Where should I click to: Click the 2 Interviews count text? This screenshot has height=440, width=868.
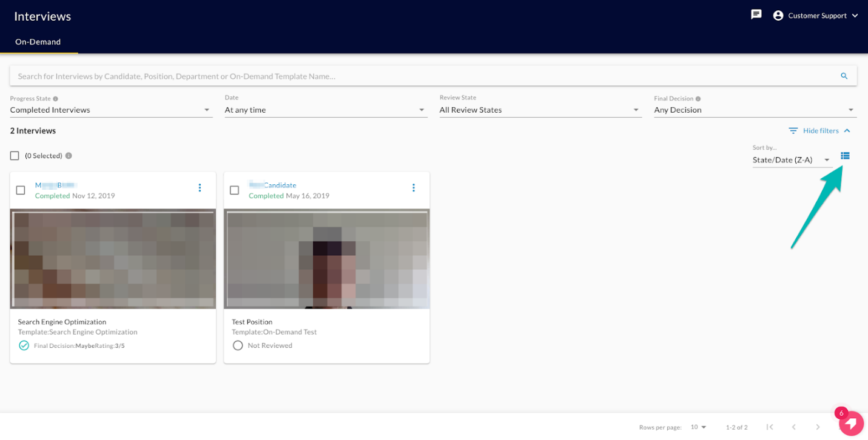(x=33, y=131)
